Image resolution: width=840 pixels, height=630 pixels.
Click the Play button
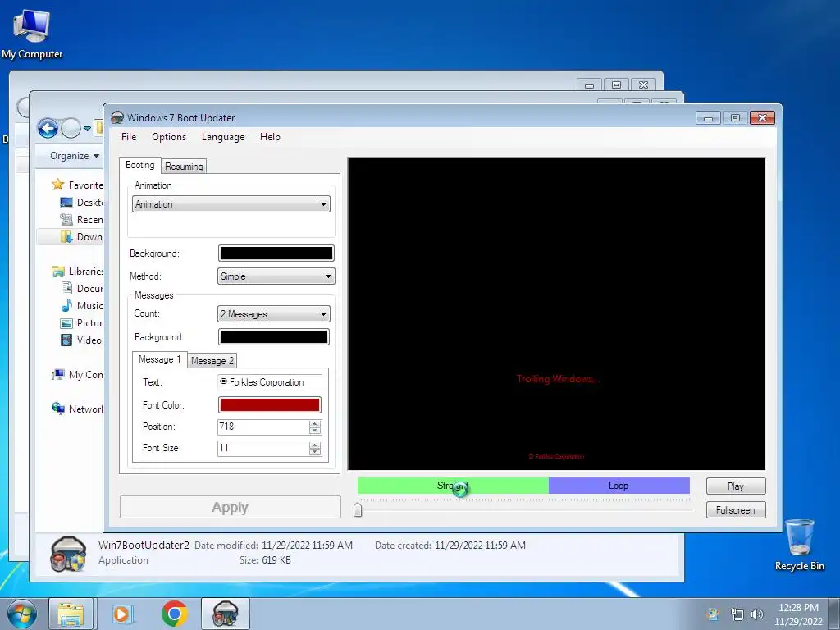click(736, 486)
